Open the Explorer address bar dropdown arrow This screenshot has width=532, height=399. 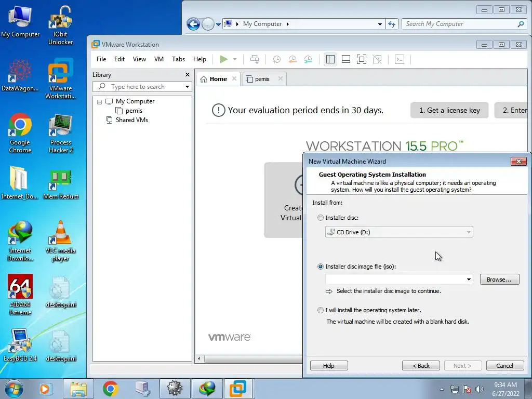click(x=380, y=24)
